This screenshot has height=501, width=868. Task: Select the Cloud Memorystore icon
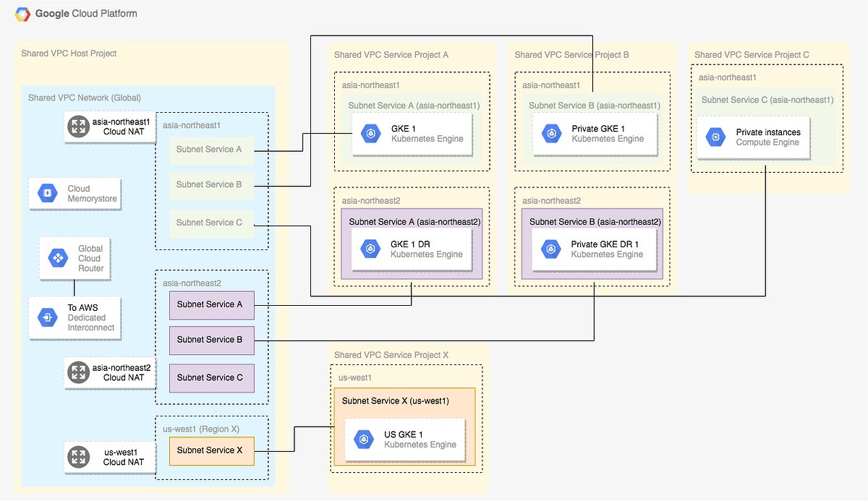tap(47, 193)
